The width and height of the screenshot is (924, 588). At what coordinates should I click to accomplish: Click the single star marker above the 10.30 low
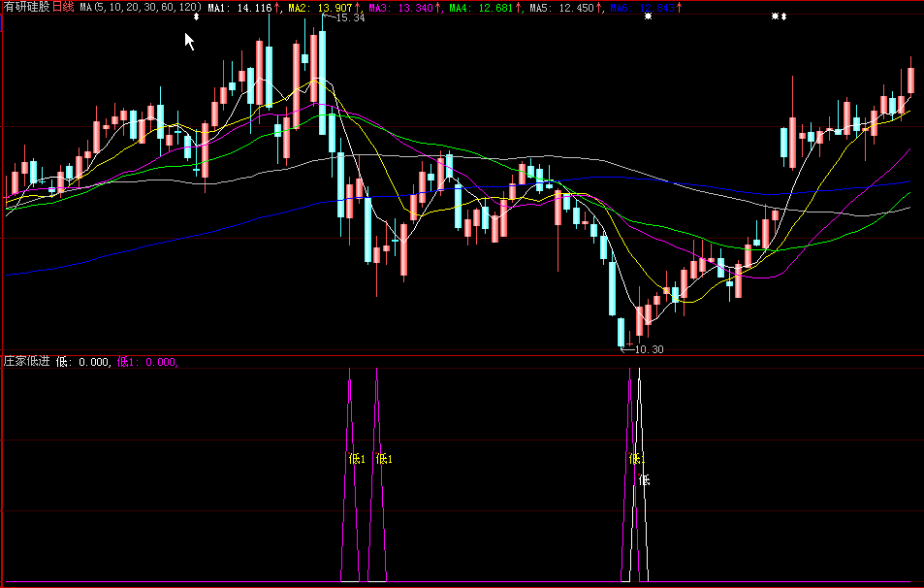[x=648, y=17]
